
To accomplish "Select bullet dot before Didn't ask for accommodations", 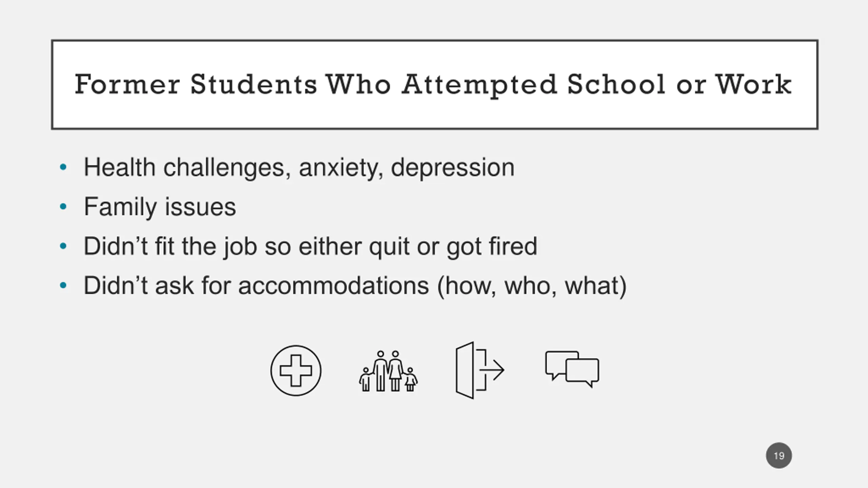I will tap(63, 285).
